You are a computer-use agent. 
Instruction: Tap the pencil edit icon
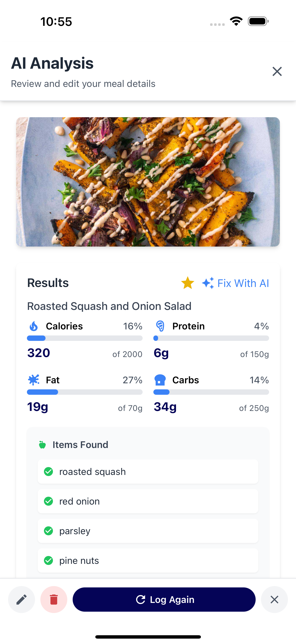22,599
